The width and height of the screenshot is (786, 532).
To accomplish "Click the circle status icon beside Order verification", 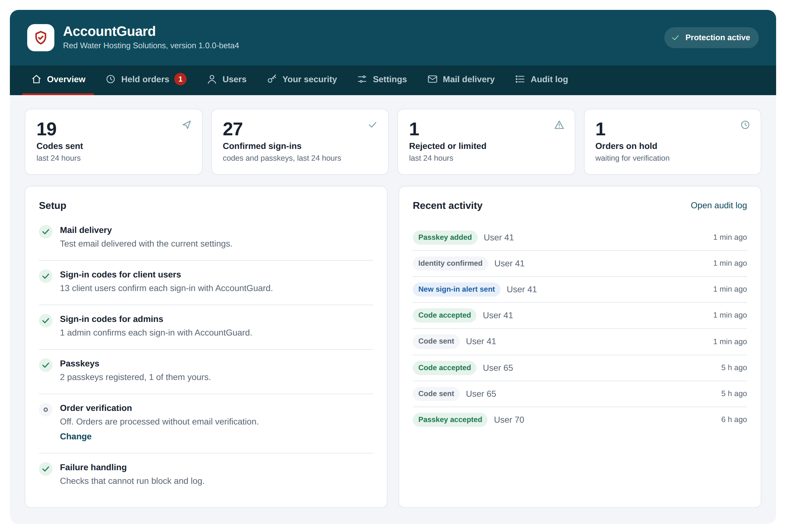I will tap(46, 410).
